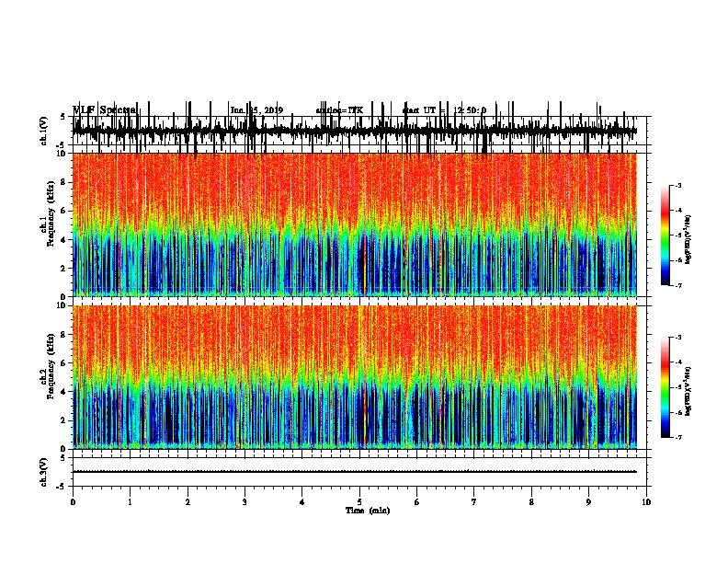Click the time axis tick label 7
Screen dimensions: 728x563
click(x=474, y=502)
